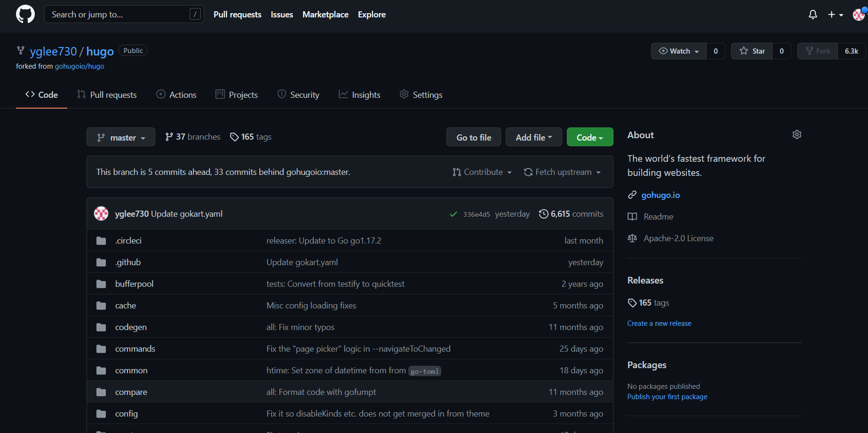Click the common folder icon
Image resolution: width=868 pixels, height=433 pixels.
[101, 370]
